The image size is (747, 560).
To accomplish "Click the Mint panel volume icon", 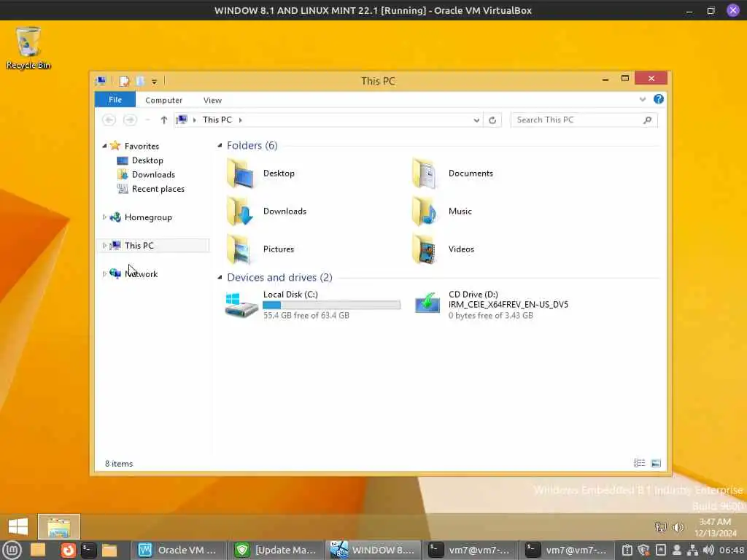I will click(708, 551).
